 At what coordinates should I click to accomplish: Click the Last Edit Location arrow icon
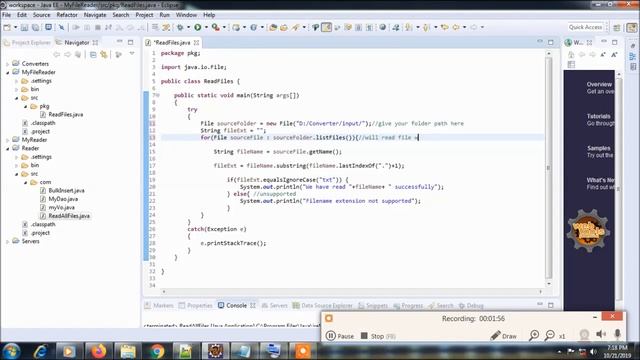tap(444, 27)
